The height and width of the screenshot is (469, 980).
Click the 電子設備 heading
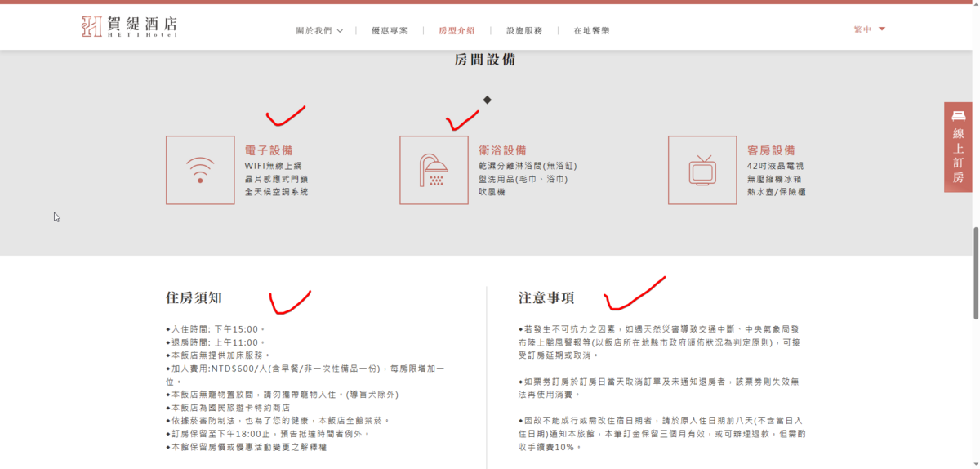(x=269, y=150)
